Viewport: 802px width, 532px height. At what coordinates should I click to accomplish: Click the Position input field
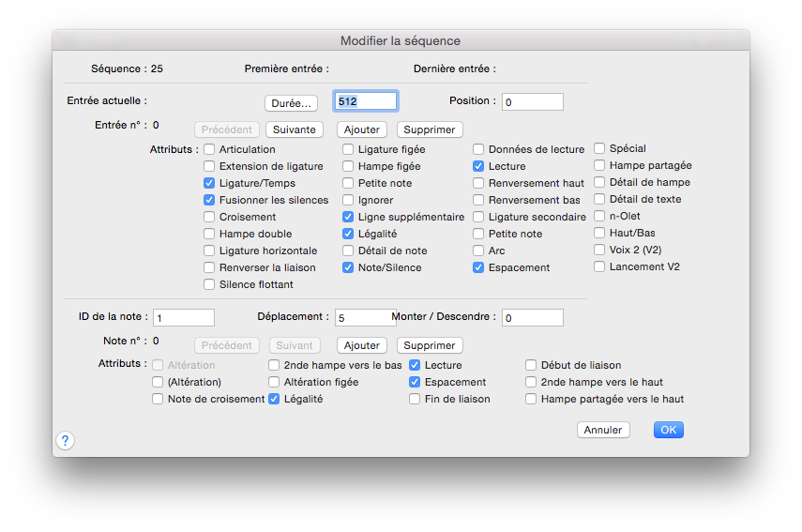(532, 101)
